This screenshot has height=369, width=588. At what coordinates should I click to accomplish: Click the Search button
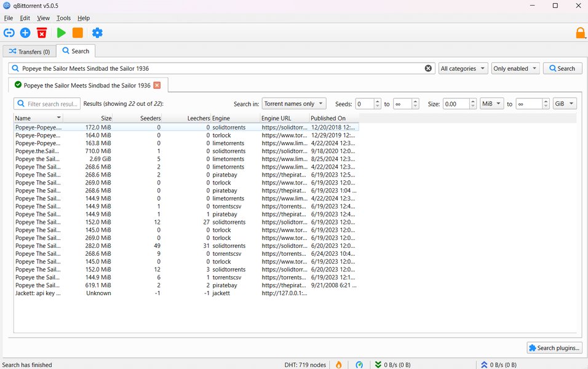pyautogui.click(x=562, y=68)
